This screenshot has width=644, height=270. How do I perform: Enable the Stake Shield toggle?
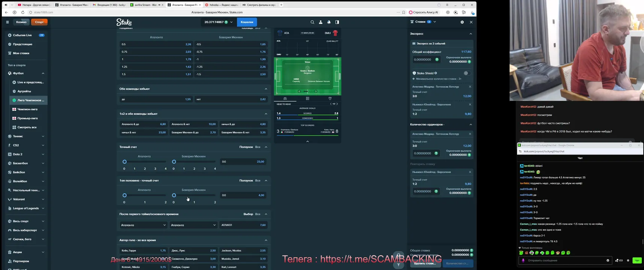tap(467, 73)
